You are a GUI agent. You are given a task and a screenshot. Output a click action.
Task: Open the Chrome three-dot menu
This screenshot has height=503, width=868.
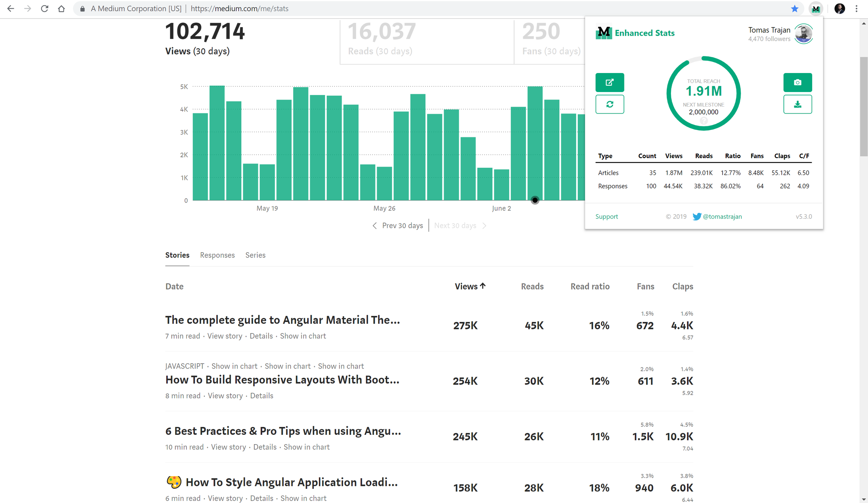pos(856,9)
